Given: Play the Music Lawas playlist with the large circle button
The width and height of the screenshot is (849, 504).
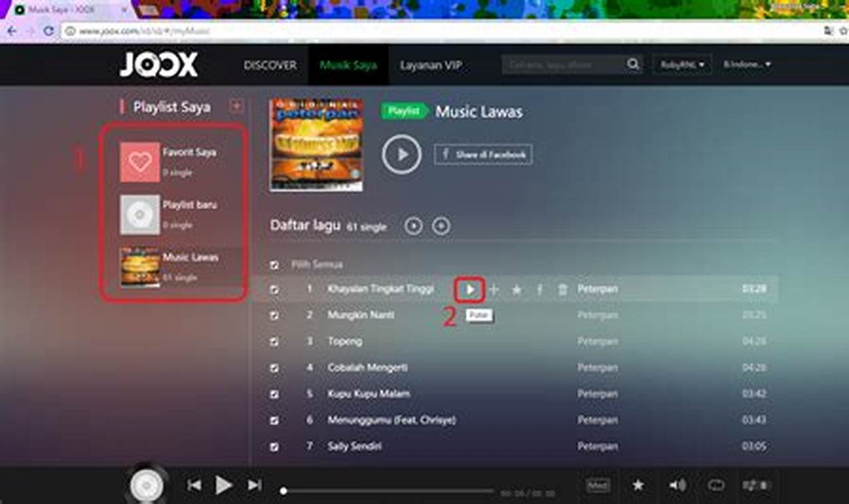Looking at the screenshot, I should (x=401, y=155).
